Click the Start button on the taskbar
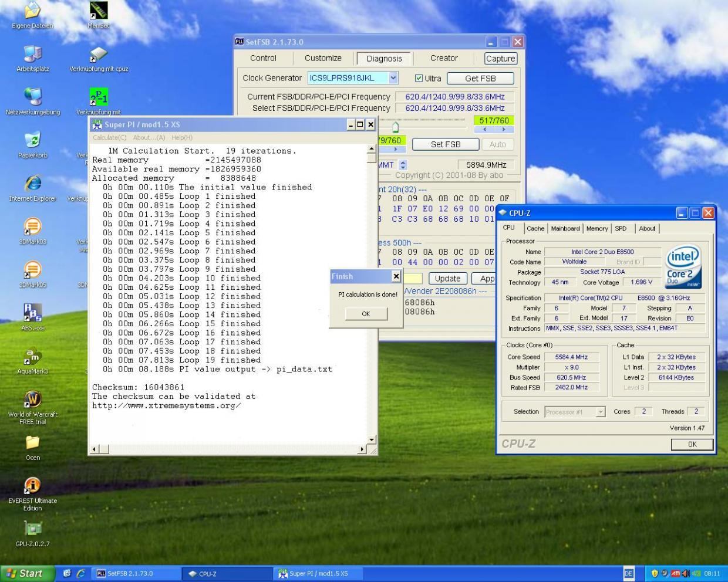 click(x=26, y=573)
